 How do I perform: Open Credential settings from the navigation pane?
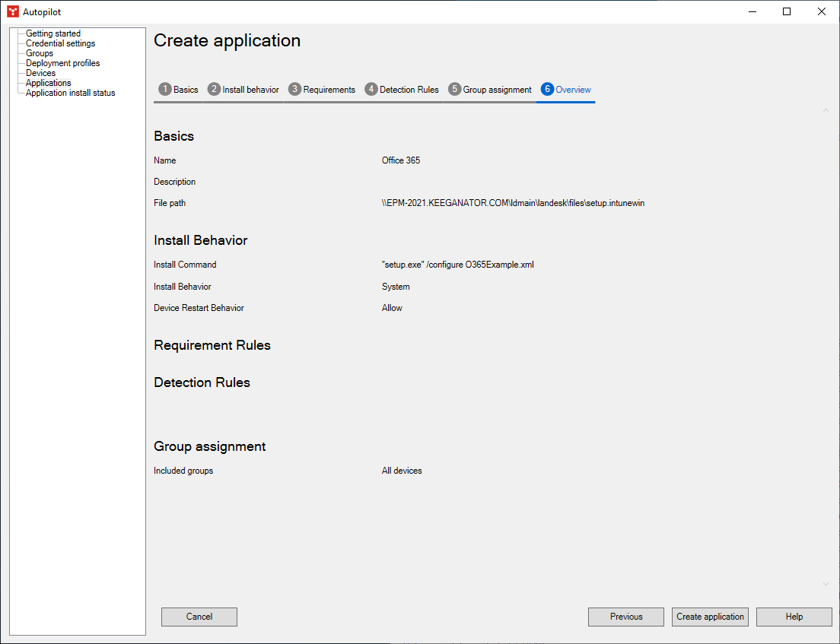click(60, 43)
